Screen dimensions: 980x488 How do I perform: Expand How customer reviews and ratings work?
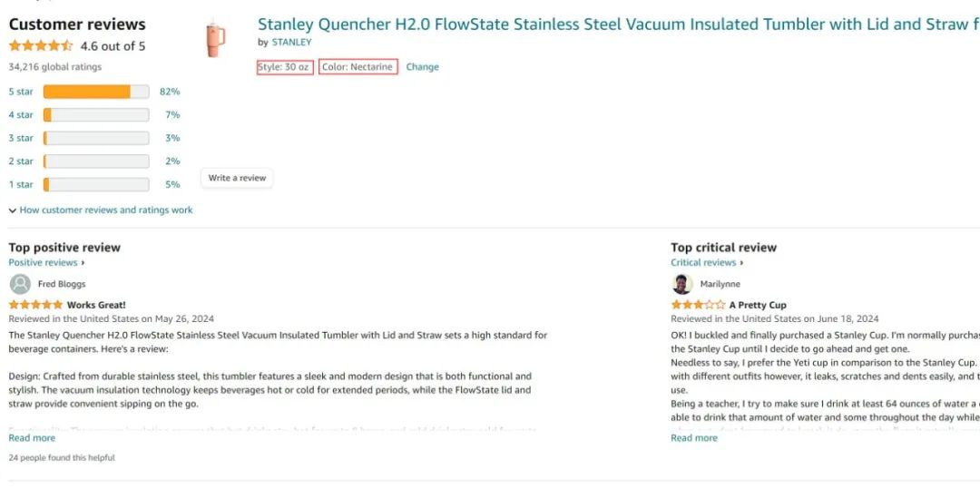101,210
